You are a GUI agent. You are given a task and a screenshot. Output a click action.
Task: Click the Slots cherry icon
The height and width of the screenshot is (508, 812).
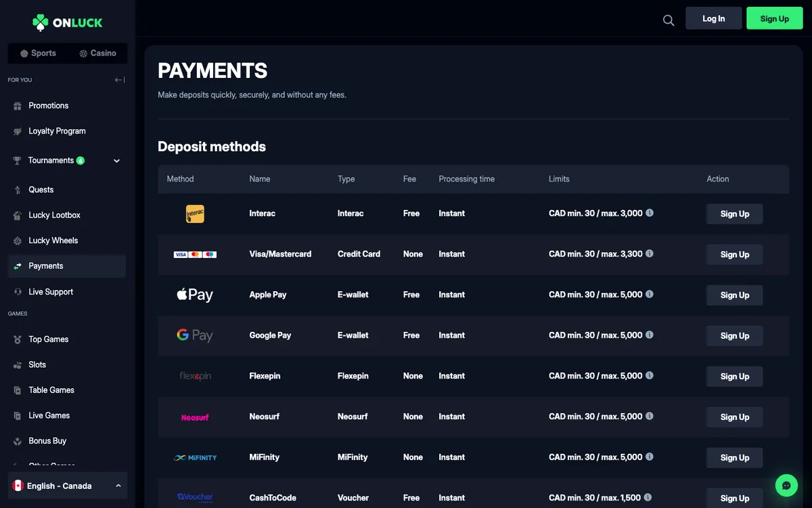(18, 365)
